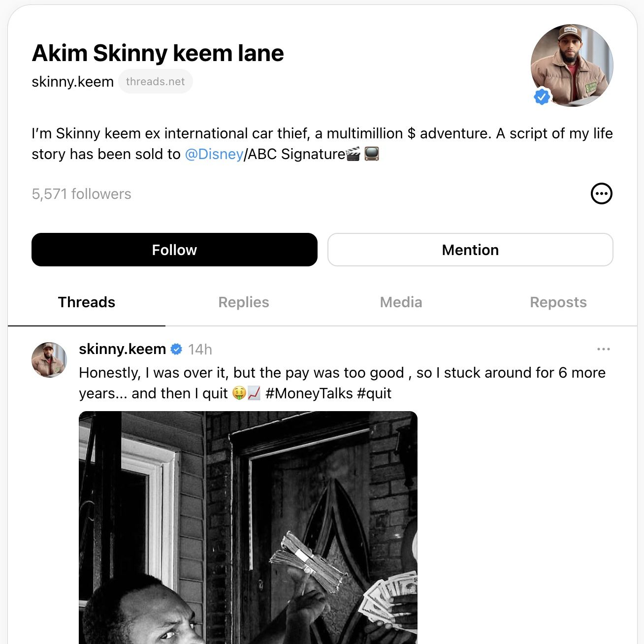View the 5,571 followers list

[x=82, y=194]
